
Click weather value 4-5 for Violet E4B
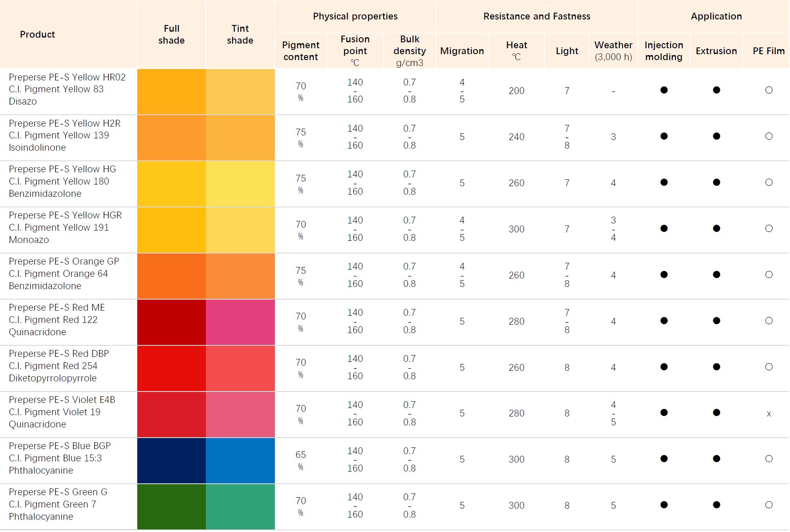[x=613, y=413]
